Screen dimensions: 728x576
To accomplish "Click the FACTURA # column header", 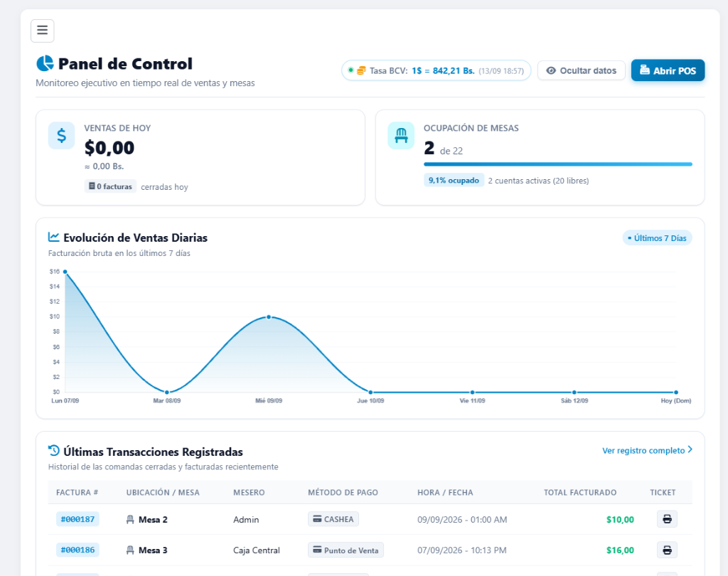I will [x=77, y=492].
